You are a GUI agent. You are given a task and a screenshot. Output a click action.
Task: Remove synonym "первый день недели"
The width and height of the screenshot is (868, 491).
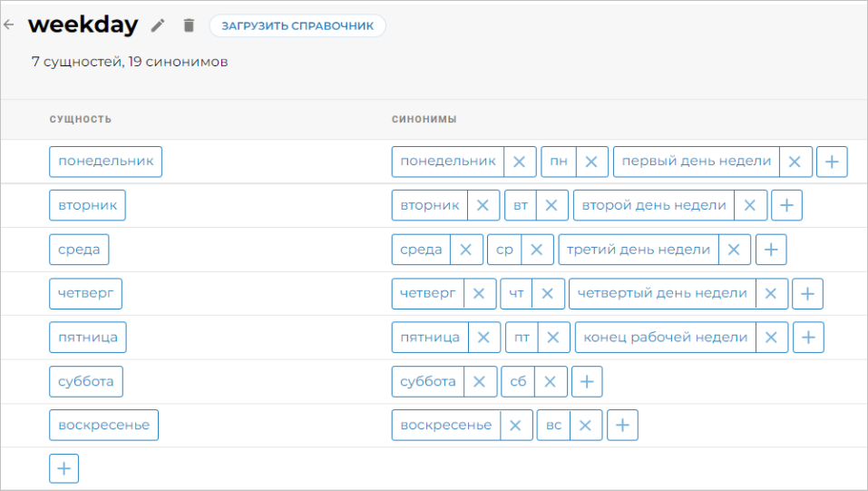(795, 162)
